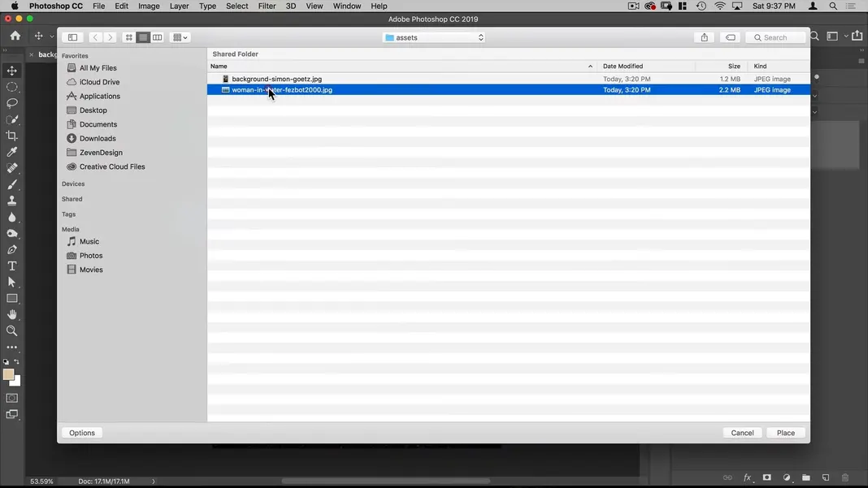Create new adjustment layer icon
Image resolution: width=868 pixels, height=488 pixels.
click(x=787, y=477)
